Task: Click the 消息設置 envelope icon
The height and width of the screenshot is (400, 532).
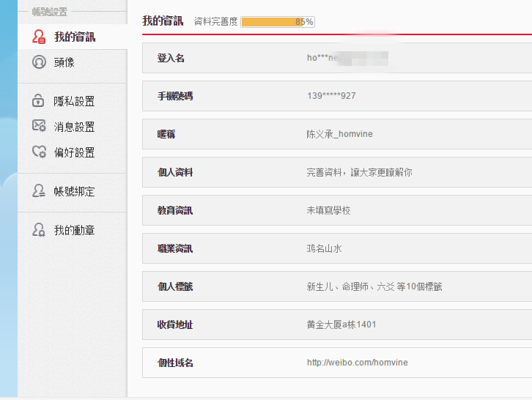Action: click(x=40, y=126)
